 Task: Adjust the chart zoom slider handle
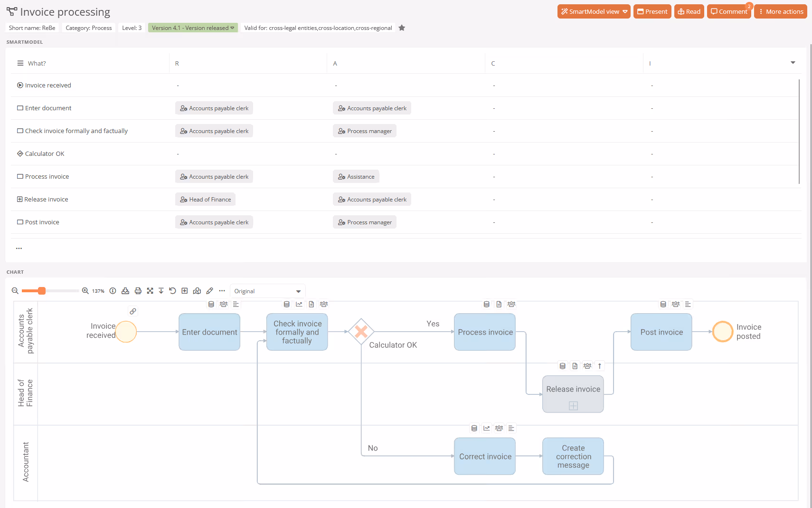(42, 291)
